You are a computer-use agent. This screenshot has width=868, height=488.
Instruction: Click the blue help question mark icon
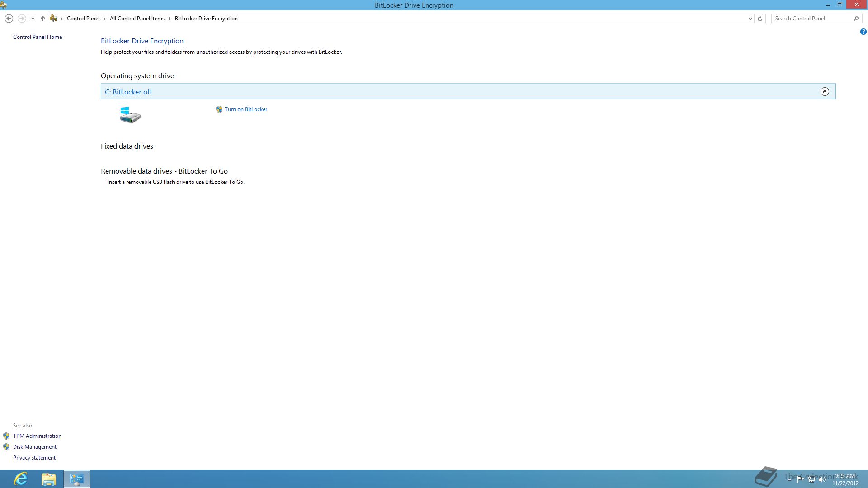(x=863, y=32)
